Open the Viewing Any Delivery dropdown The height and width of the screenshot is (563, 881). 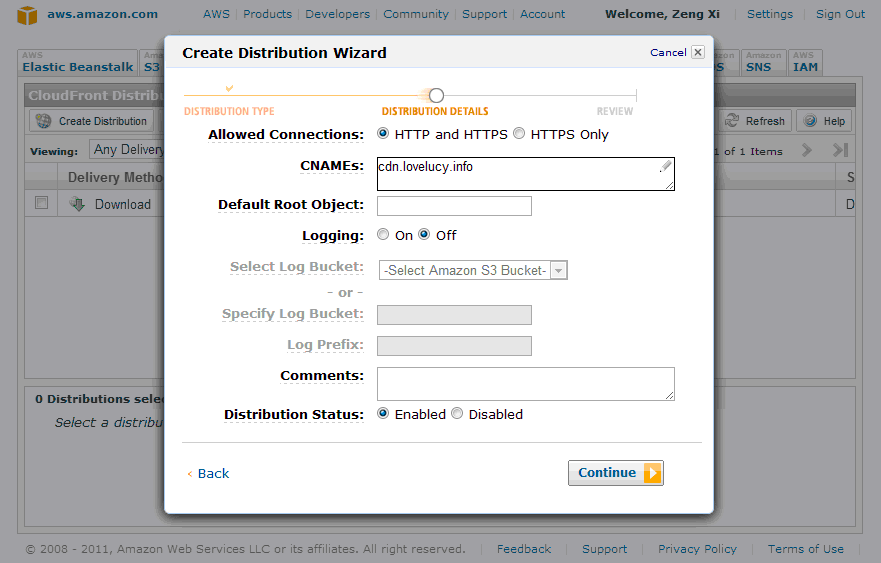127,149
